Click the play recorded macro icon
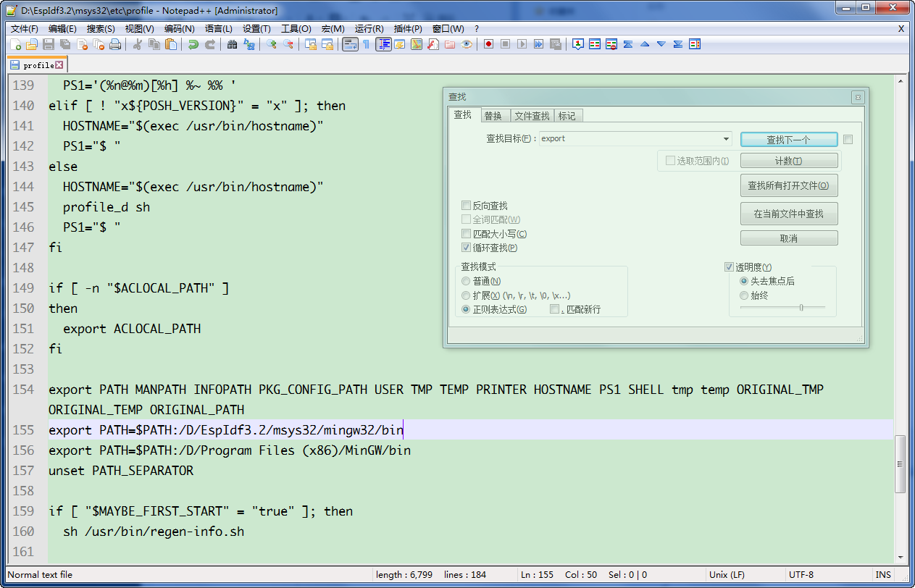915x588 pixels. [x=522, y=44]
